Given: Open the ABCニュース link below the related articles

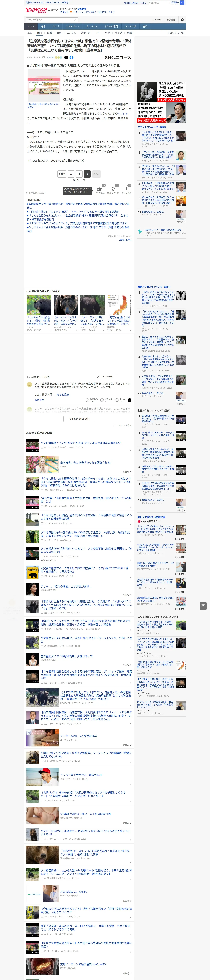Looking at the screenshot, I should point(125,240).
